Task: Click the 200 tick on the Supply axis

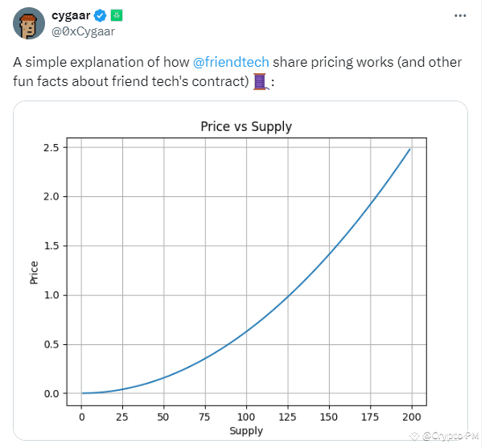Action: (410, 417)
